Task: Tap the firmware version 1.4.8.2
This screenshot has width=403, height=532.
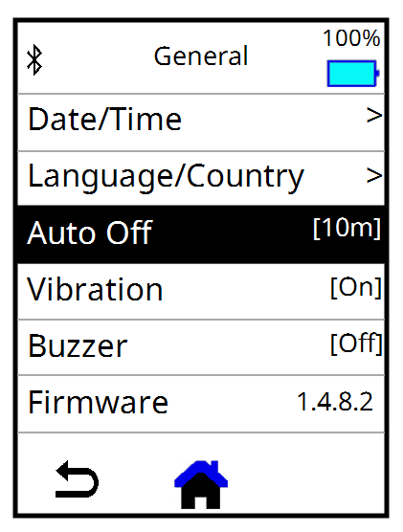Action: [335, 401]
